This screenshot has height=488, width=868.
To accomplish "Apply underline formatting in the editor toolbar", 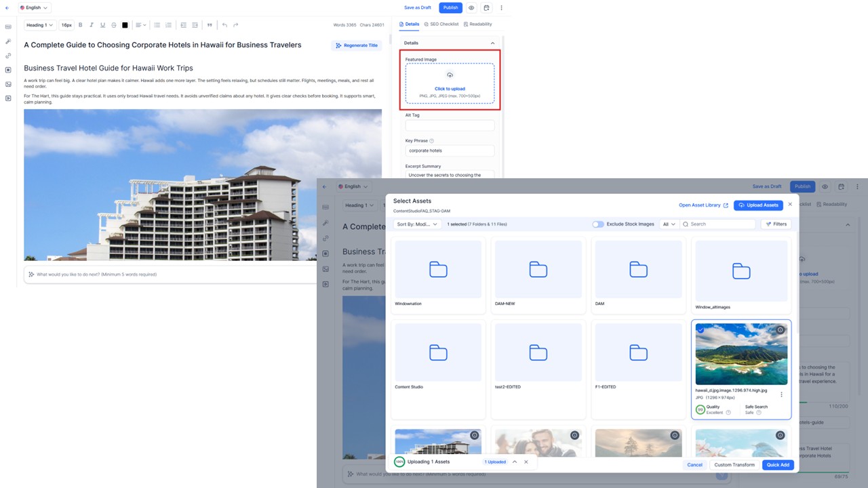I will 102,25.
